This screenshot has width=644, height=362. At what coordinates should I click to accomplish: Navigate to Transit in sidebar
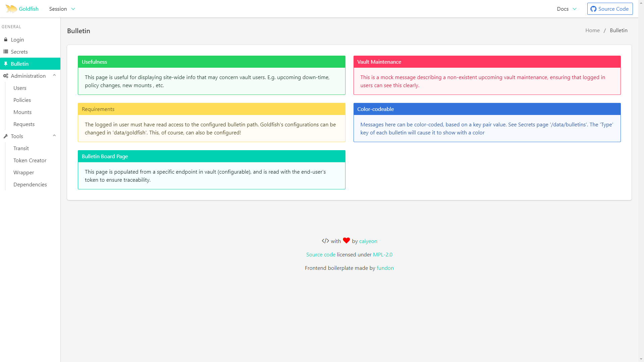click(x=21, y=148)
